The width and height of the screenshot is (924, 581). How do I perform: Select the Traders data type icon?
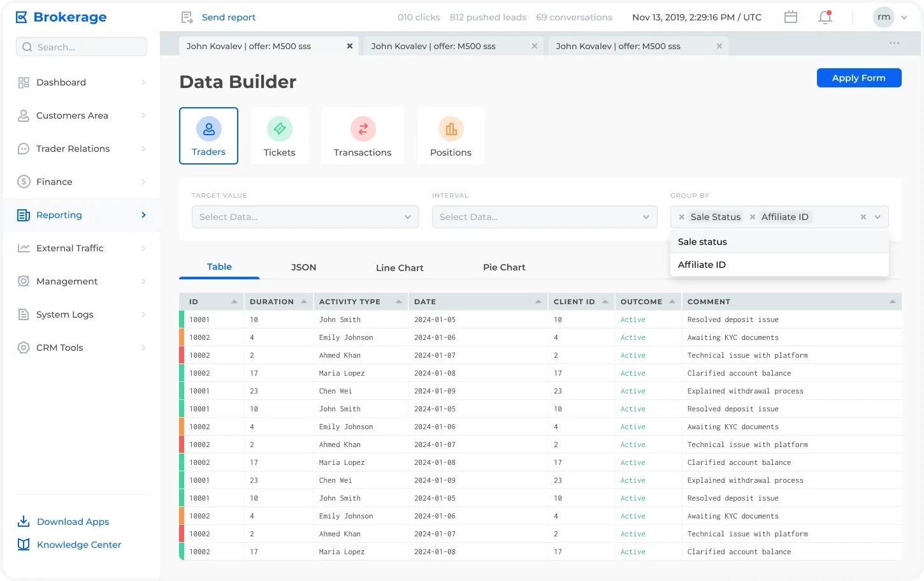coord(208,129)
